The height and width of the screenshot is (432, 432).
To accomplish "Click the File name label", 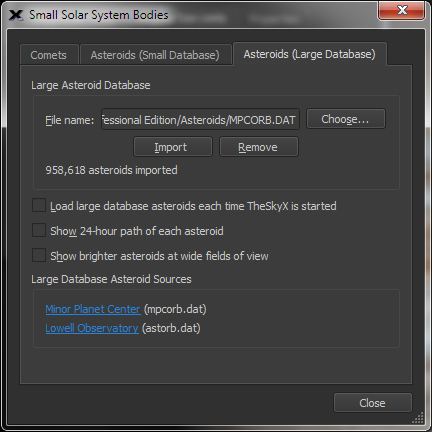I will pos(70,120).
